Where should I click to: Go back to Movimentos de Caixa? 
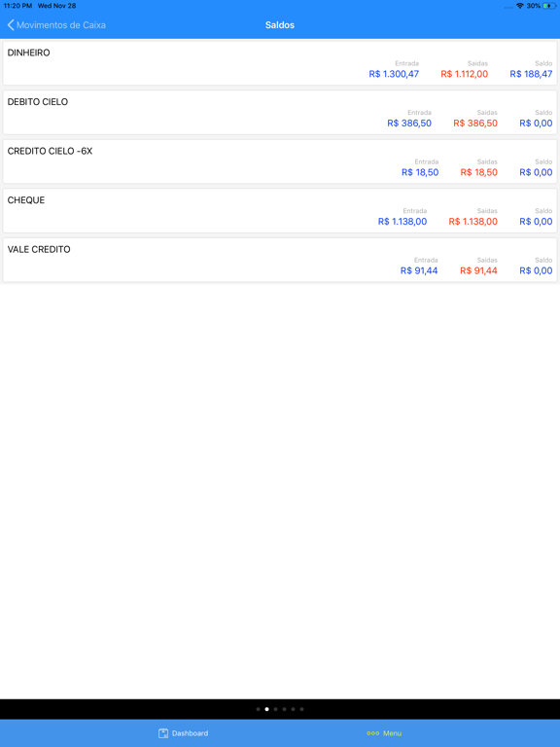pyautogui.click(x=56, y=24)
